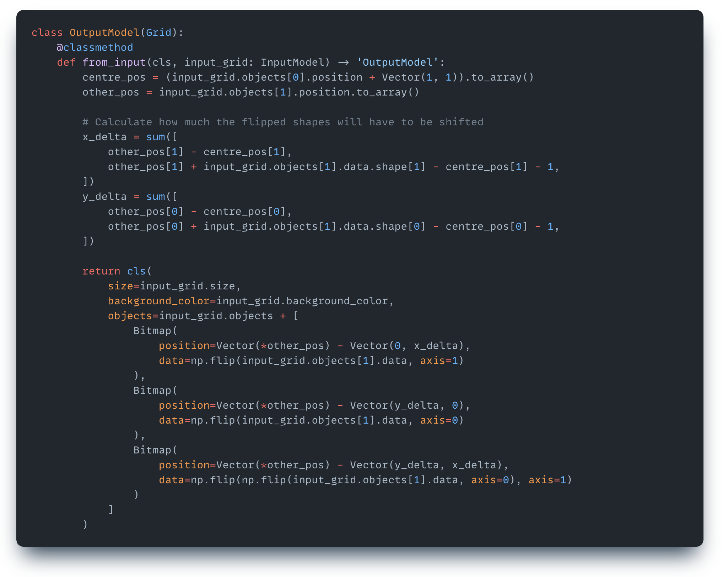This screenshot has height=577, width=728.
Task: Click the Grid base class name
Action: point(159,32)
